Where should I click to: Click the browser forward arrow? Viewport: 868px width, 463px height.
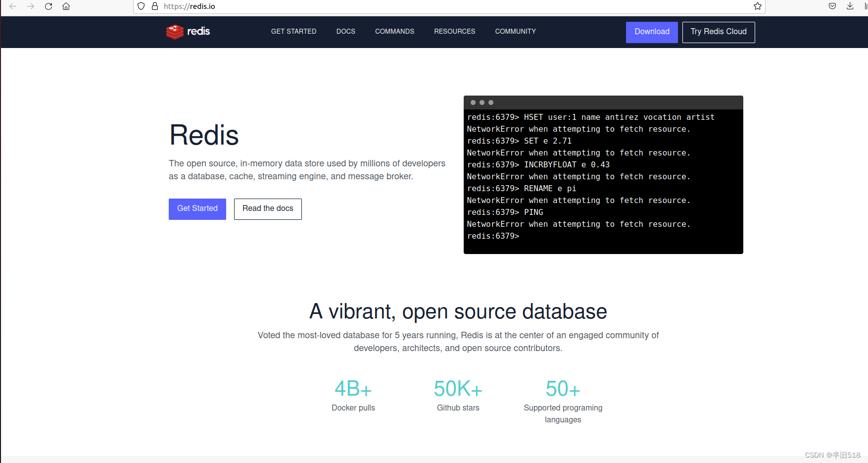click(31, 6)
